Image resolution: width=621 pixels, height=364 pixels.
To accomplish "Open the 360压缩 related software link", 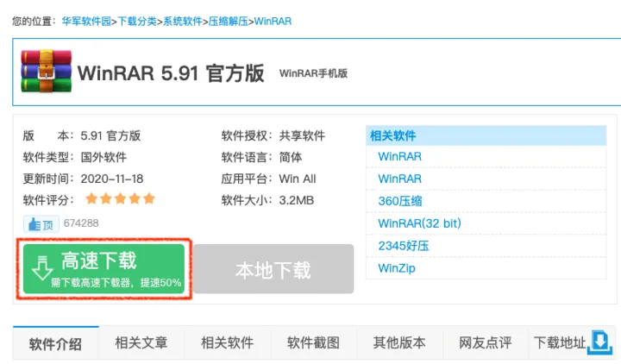I will (x=400, y=201).
